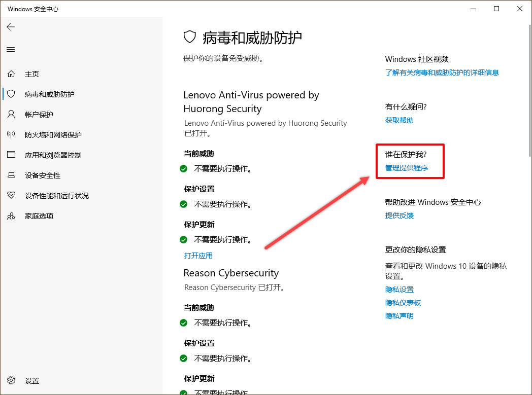Click Windows 社区视频 heading

point(417,59)
